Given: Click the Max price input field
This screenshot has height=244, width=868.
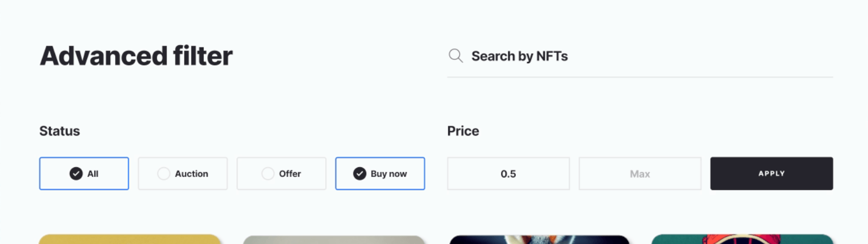Looking at the screenshot, I should pyautogui.click(x=640, y=174).
